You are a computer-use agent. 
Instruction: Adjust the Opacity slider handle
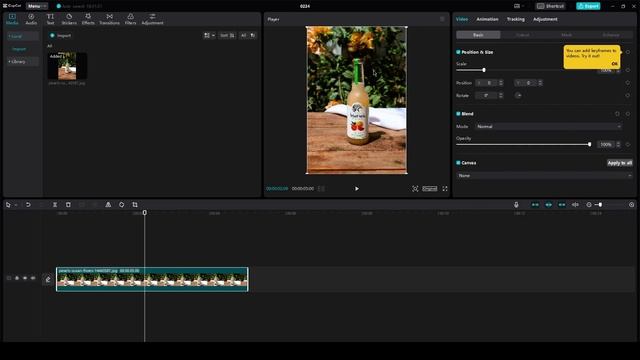click(x=589, y=144)
